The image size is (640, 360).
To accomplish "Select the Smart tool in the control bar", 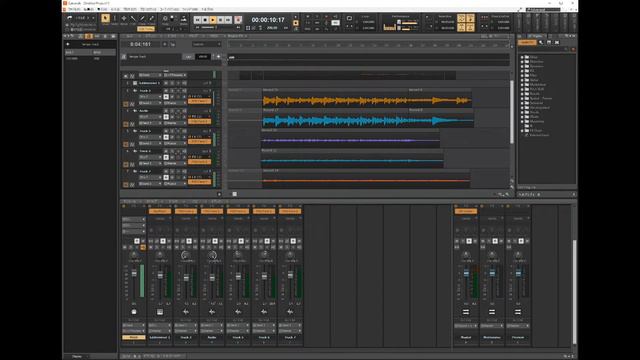I will click(105, 18).
